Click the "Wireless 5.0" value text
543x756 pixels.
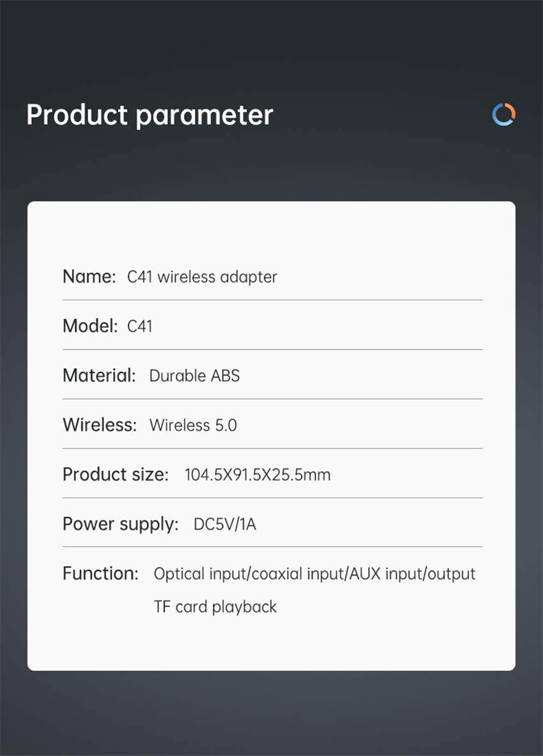point(193,425)
